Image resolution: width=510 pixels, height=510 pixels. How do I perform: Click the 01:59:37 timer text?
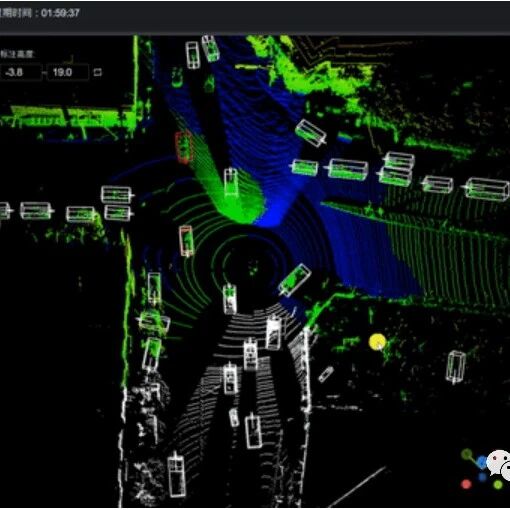tap(60, 13)
